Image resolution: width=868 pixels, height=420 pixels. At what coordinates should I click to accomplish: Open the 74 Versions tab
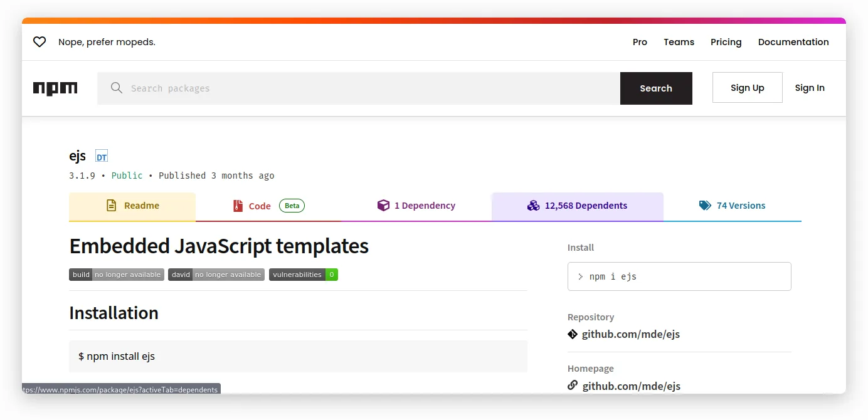(x=733, y=206)
